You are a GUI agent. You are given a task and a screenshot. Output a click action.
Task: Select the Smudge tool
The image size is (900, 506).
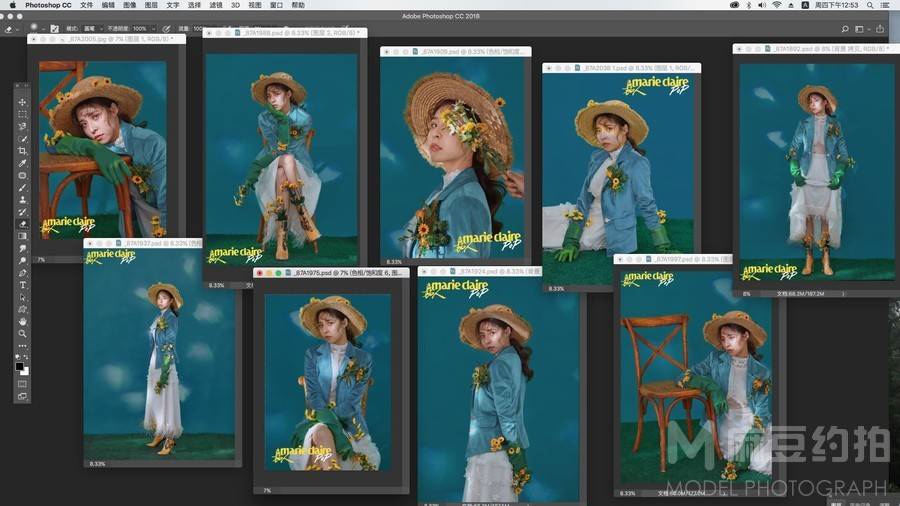click(22, 248)
